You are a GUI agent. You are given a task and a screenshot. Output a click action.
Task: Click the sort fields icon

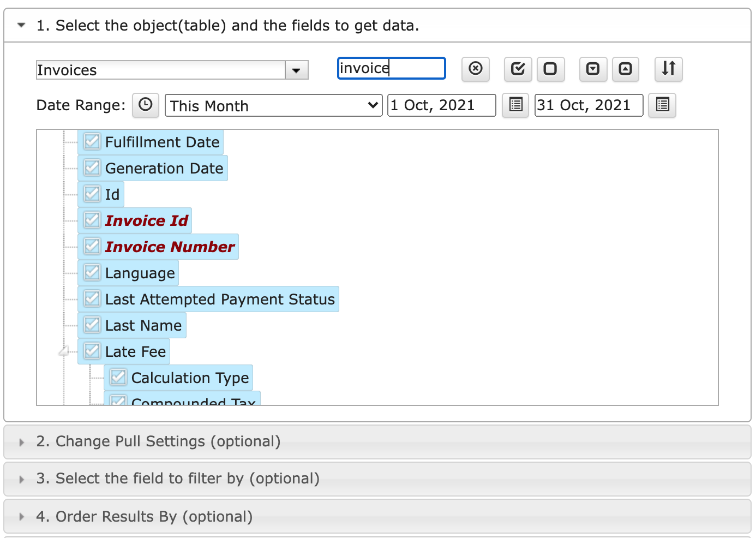click(x=668, y=69)
